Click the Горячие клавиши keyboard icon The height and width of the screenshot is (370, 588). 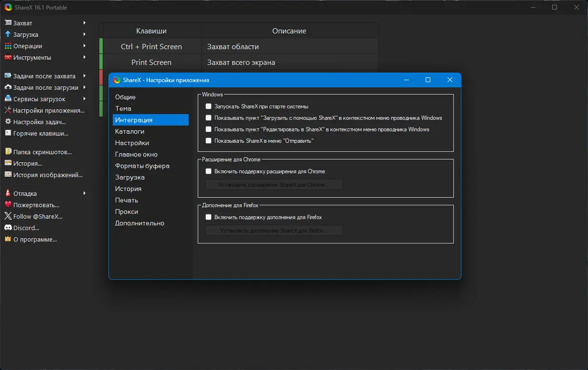tap(8, 134)
